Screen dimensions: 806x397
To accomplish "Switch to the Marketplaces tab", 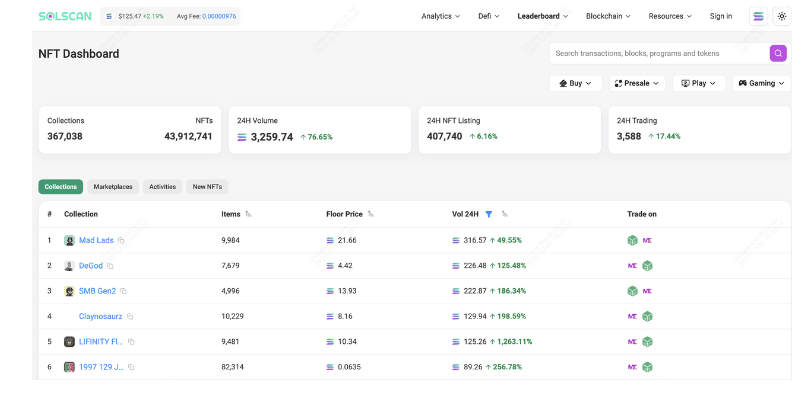I will 113,187.
